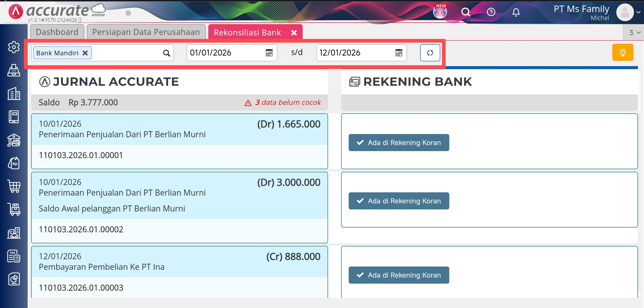Viewport: 644px width, 308px height.
Task: Click the Rp price tag sidebar icon
Action: [14, 163]
